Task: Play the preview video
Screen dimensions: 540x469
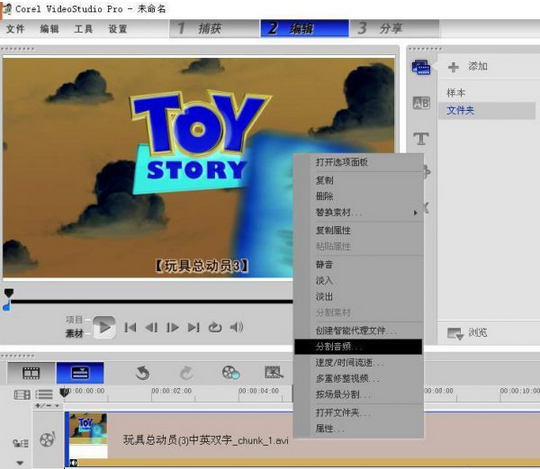Action: click(x=104, y=327)
